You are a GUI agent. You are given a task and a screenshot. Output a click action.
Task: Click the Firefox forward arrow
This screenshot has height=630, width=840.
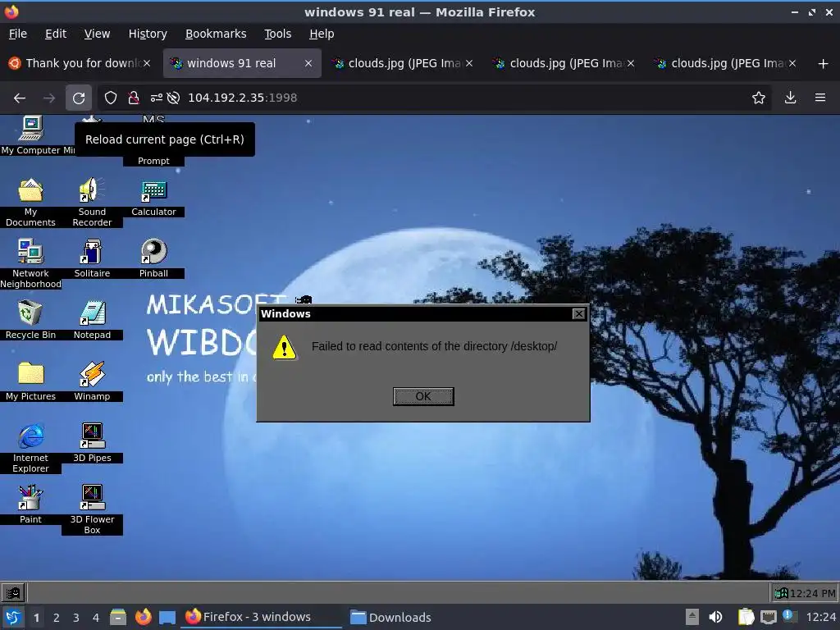(x=48, y=98)
